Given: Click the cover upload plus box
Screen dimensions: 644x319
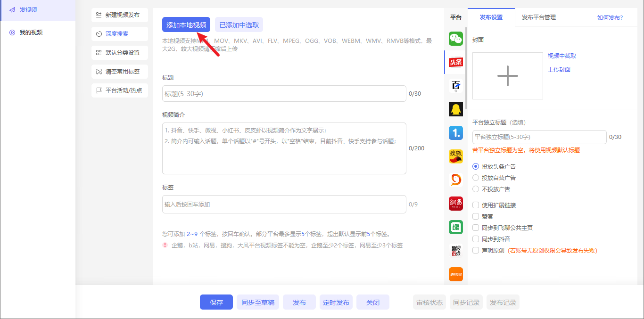Looking at the screenshot, I should tap(508, 76).
